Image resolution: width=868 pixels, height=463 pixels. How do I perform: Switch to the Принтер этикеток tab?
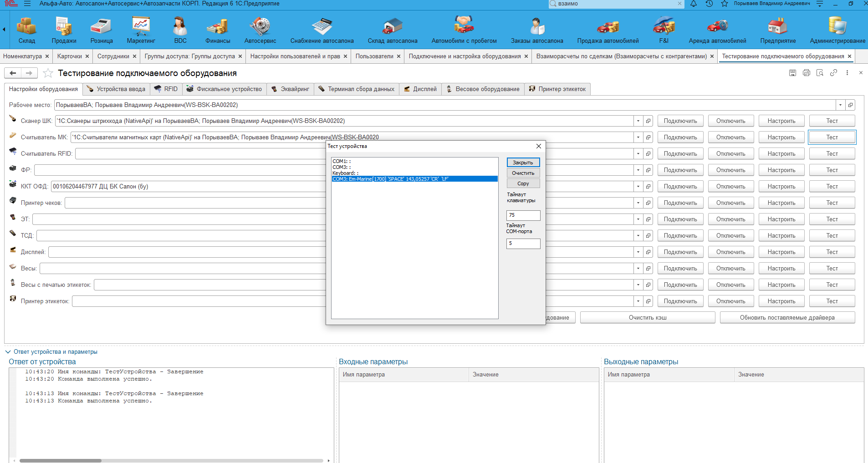click(x=557, y=89)
